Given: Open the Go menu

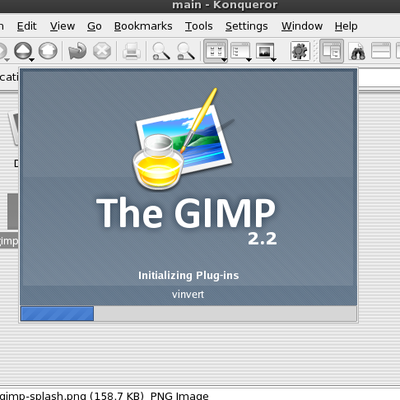Looking at the screenshot, I should coord(94,26).
